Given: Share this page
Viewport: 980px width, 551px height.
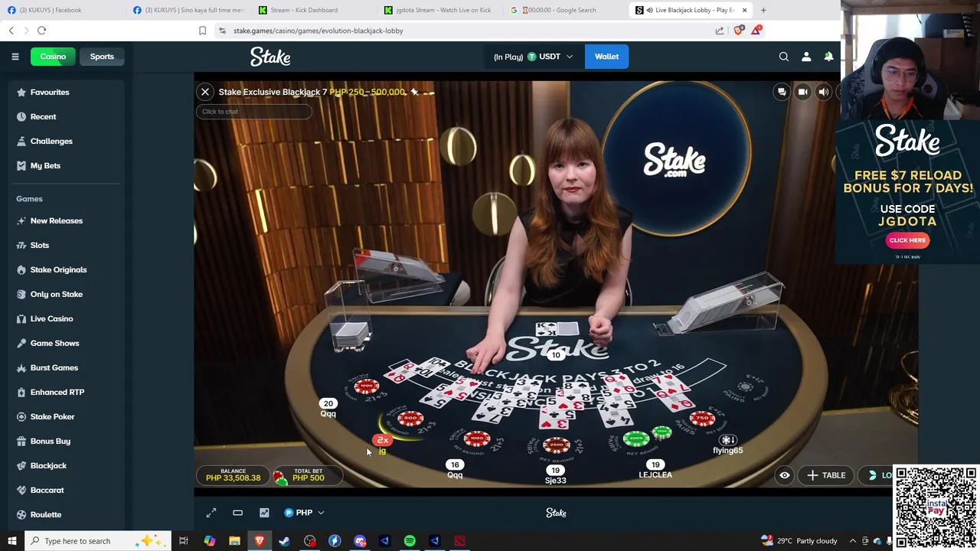Looking at the screenshot, I should point(720,31).
